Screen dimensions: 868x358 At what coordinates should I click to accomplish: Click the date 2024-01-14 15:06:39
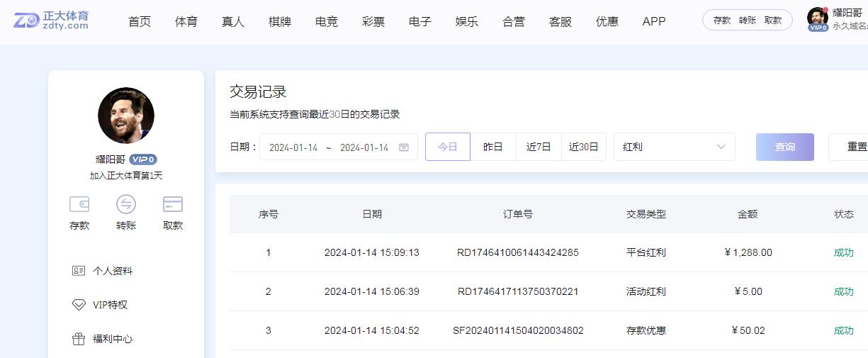point(372,291)
